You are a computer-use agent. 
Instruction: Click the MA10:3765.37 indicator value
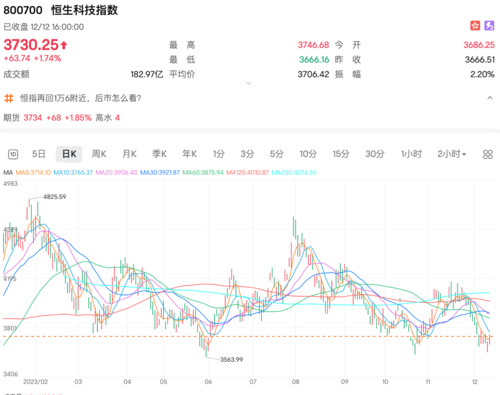click(x=73, y=173)
